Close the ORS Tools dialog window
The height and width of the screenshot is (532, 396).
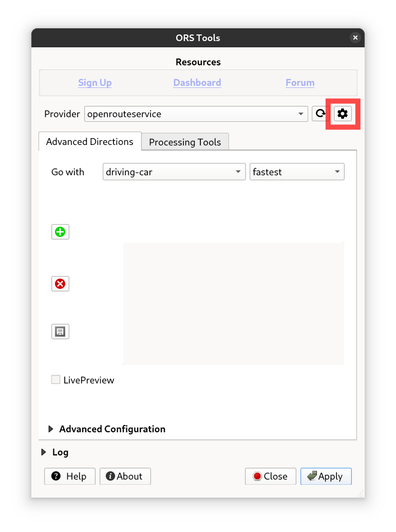tap(355, 38)
